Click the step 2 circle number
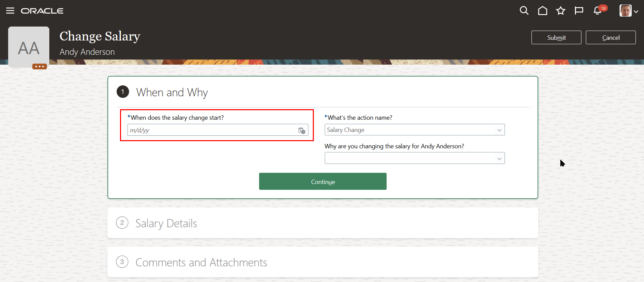The image size is (644, 282). click(x=122, y=223)
